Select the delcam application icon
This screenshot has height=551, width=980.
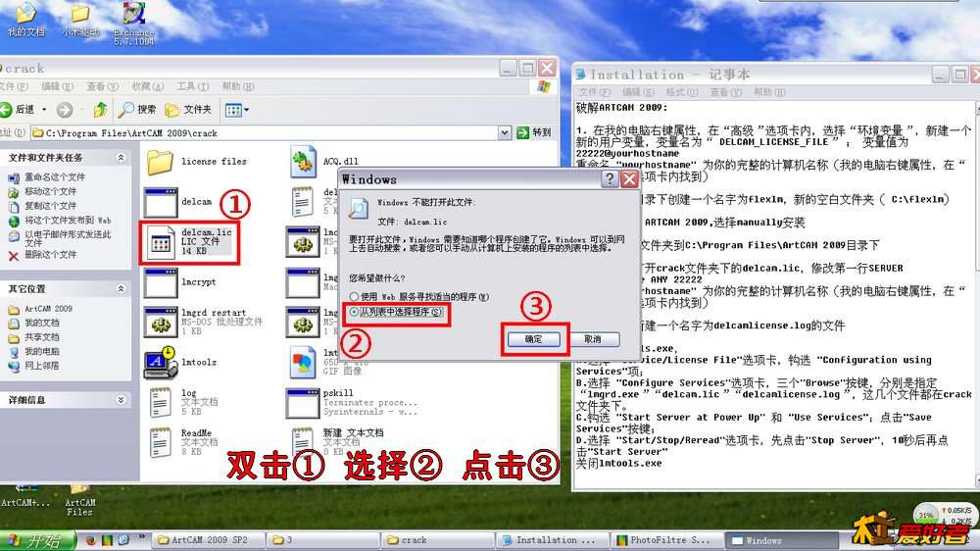click(161, 203)
